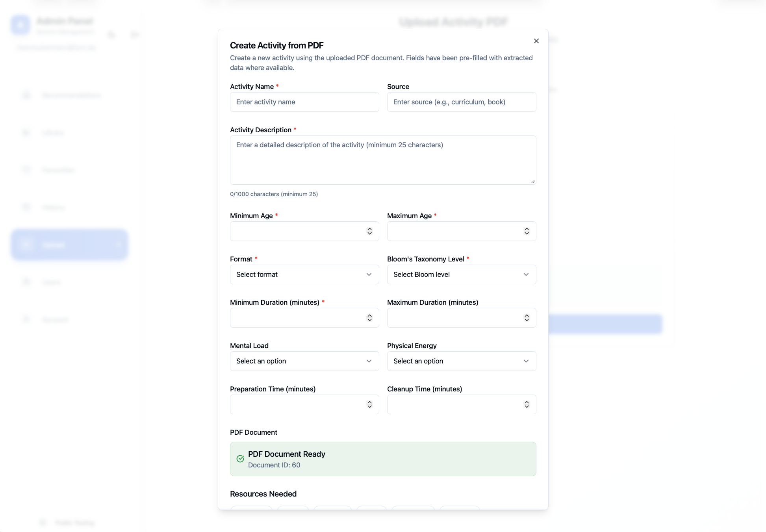Open the Select format dropdown
Viewport: 766px width, 532px height.
[304, 274]
